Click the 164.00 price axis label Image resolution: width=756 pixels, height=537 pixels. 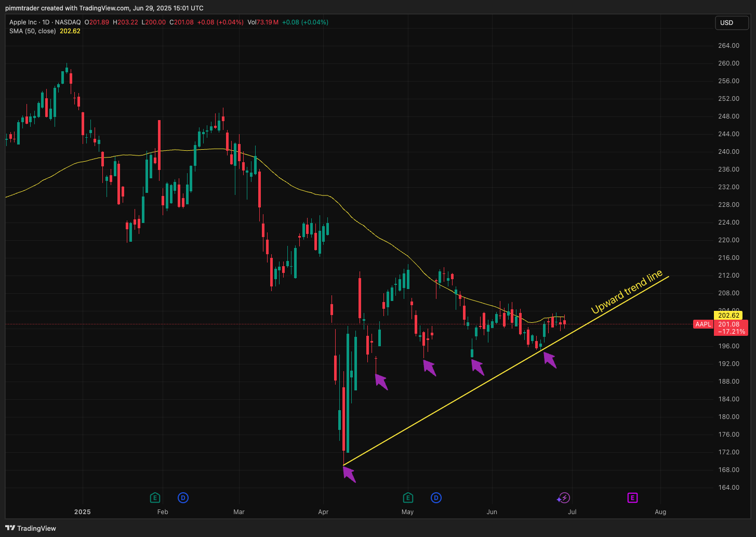(x=728, y=488)
